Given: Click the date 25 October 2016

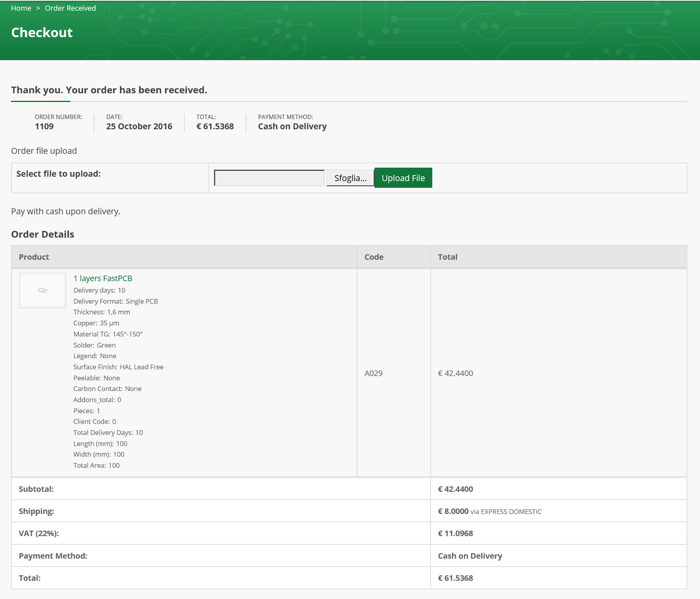Looking at the screenshot, I should click(x=139, y=127).
